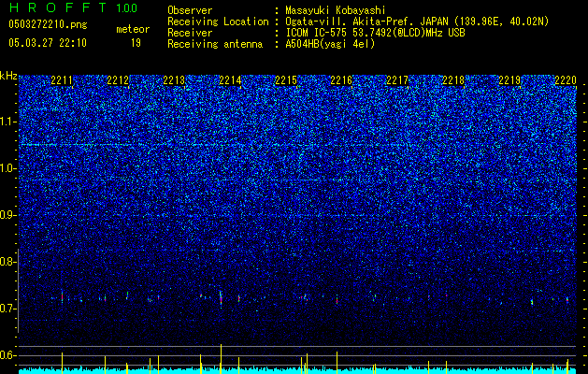Select the ICOM IC-575 receiver value
The height and width of the screenshot is (374, 588).
pos(376,33)
